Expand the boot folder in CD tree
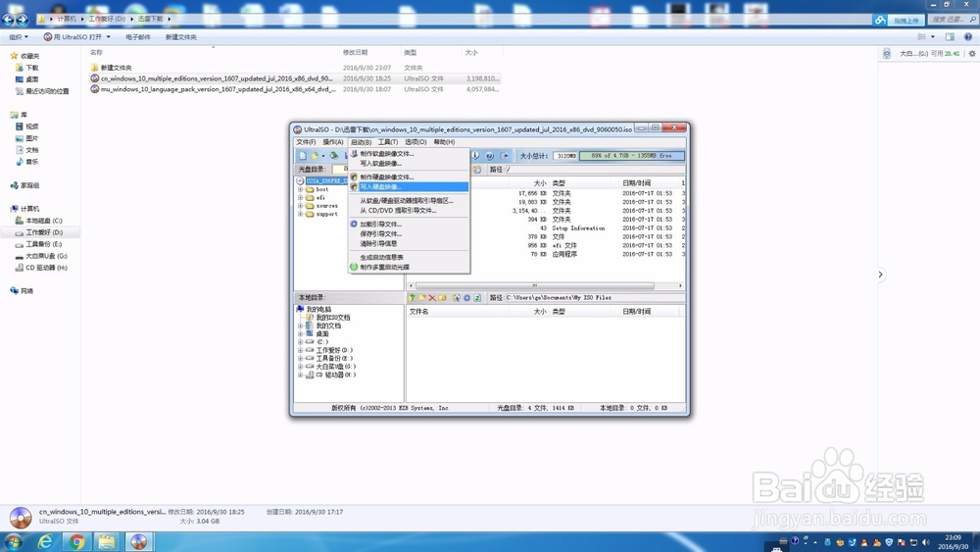The image size is (980, 552). coord(300,189)
